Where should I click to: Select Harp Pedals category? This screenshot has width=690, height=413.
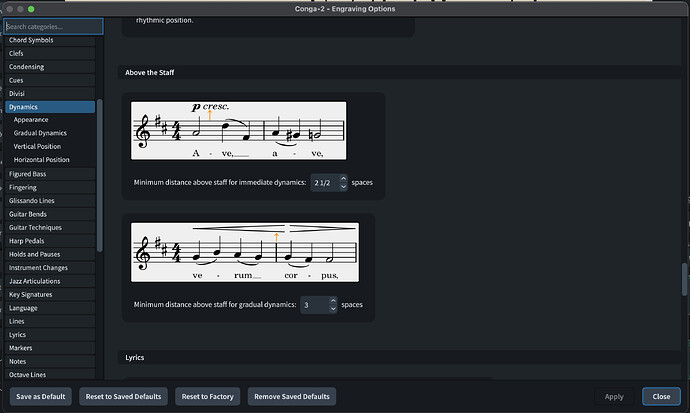[50, 241]
